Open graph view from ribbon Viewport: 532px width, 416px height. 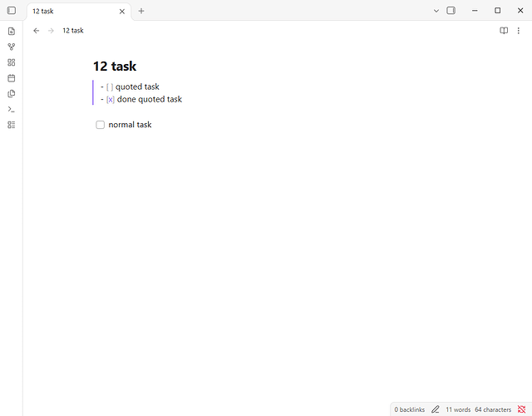point(12,47)
